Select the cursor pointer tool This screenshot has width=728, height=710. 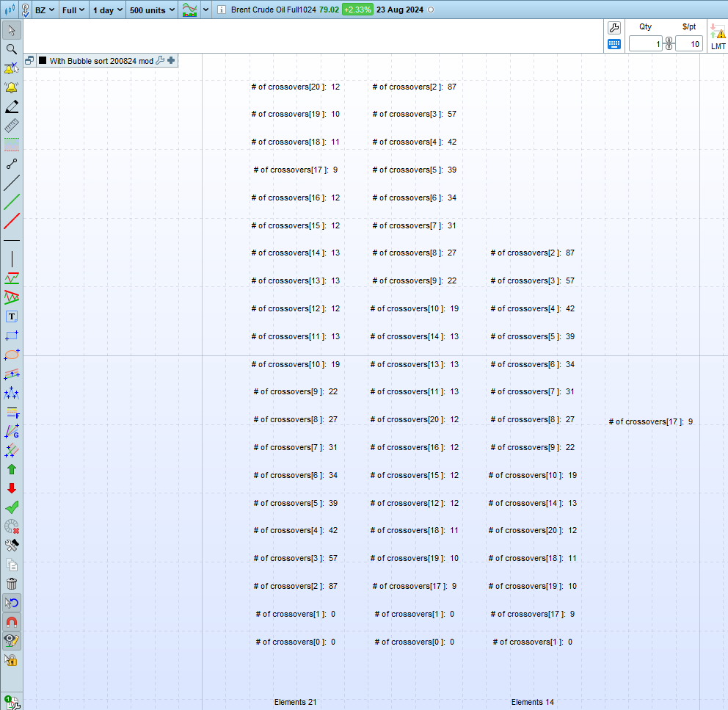(x=12, y=30)
